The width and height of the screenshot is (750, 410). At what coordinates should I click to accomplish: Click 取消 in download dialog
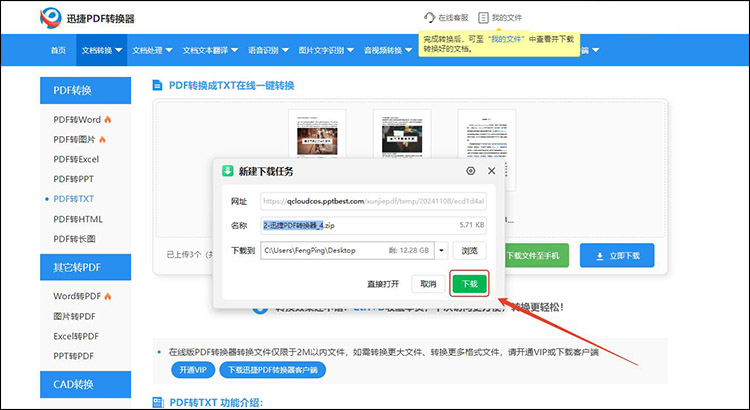(x=428, y=284)
